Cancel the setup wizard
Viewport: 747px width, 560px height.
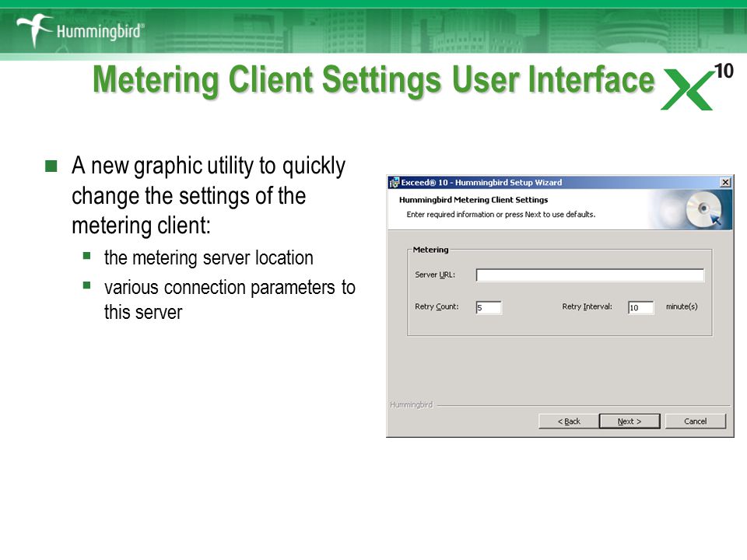tap(695, 422)
